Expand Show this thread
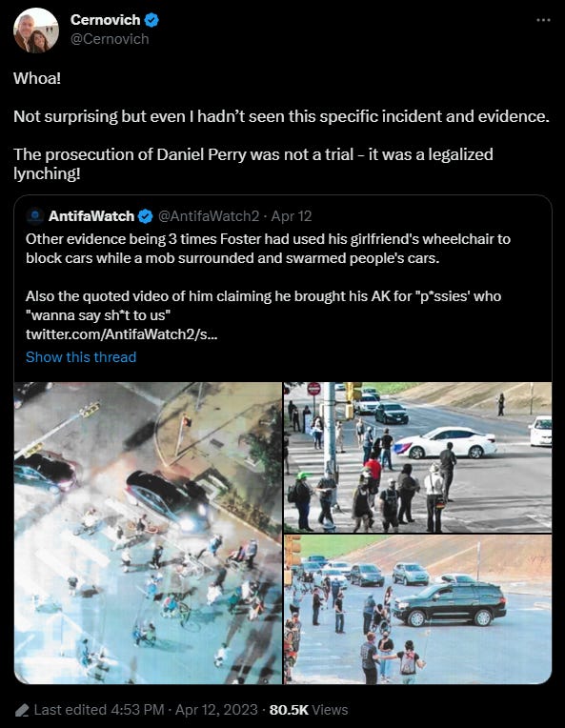Image resolution: width=565 pixels, height=728 pixels. pyautogui.click(x=81, y=356)
